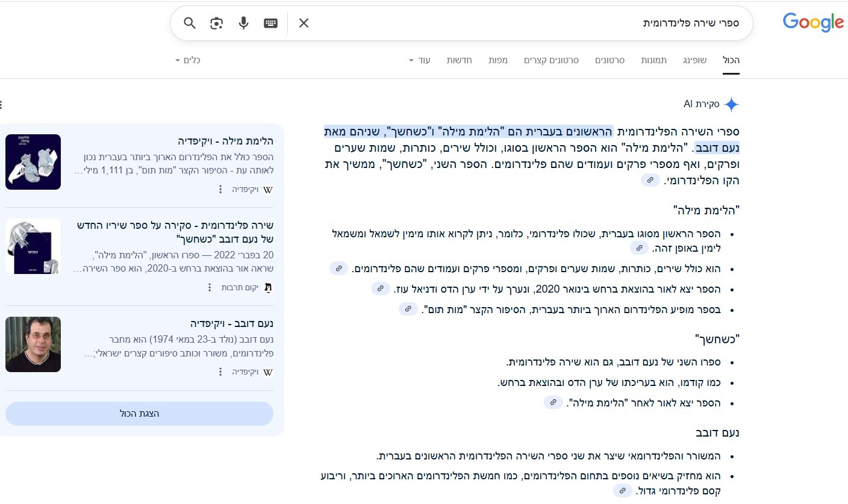Run the search via the magnifier icon
Viewport: 848px width, 504px height.
click(x=189, y=22)
